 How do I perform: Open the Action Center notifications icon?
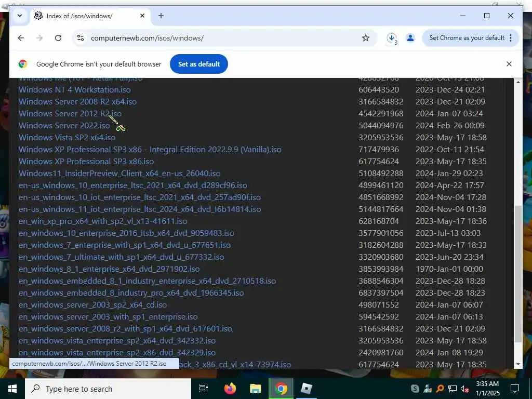[515, 389]
